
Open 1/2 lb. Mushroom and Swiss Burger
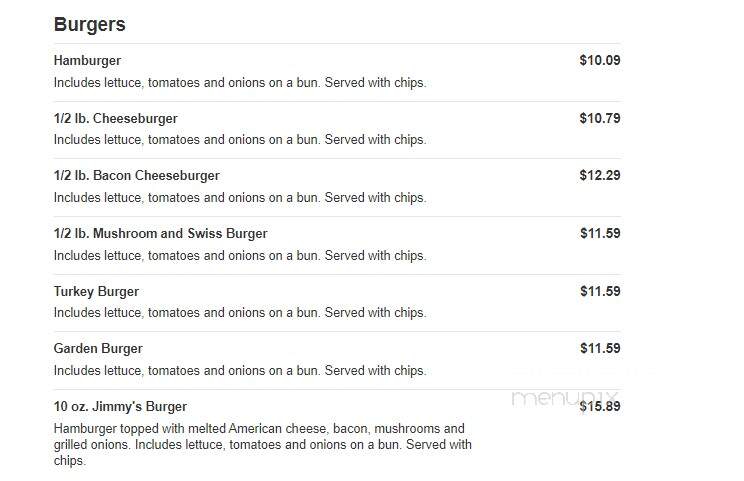tap(160, 233)
